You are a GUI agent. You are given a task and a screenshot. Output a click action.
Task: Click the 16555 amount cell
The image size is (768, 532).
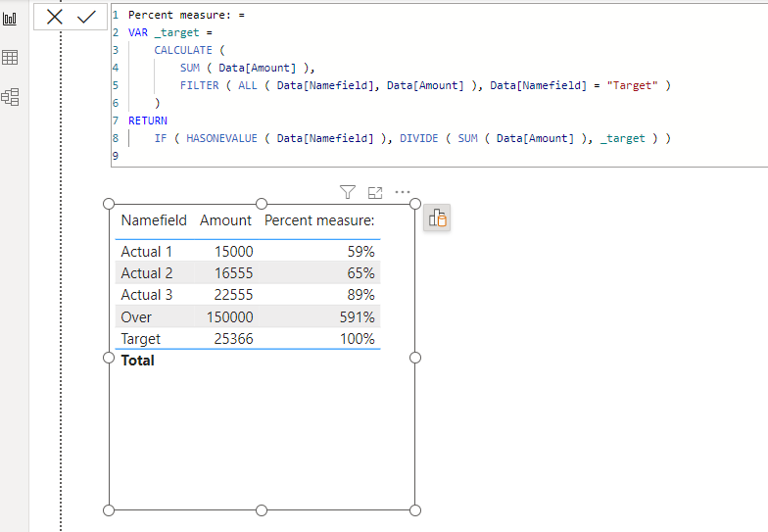(233, 272)
